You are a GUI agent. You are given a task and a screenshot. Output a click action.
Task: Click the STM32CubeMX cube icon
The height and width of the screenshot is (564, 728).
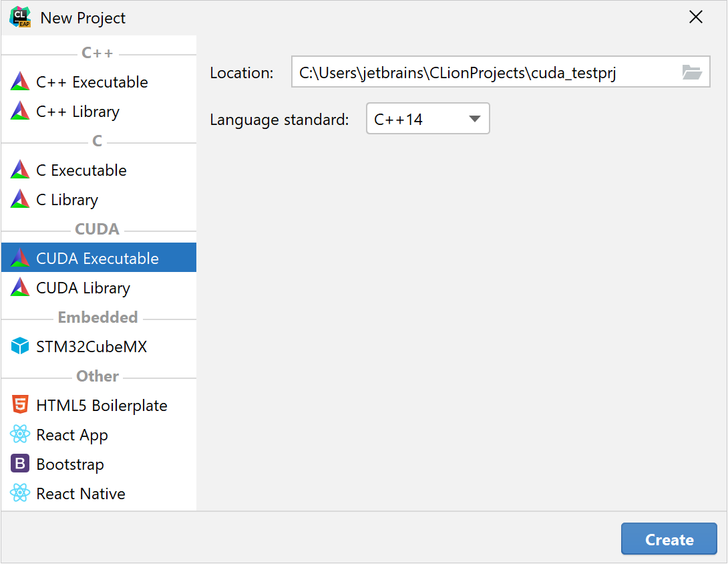click(x=20, y=346)
